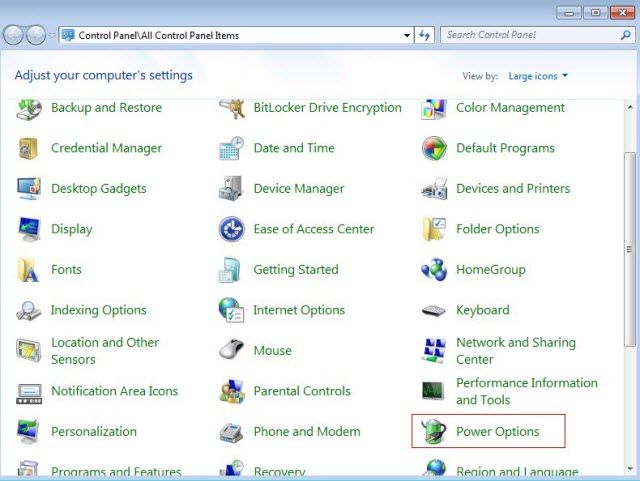The height and width of the screenshot is (481, 640).
Task: Click the Phone and Modem telephone icon
Action: click(x=231, y=432)
